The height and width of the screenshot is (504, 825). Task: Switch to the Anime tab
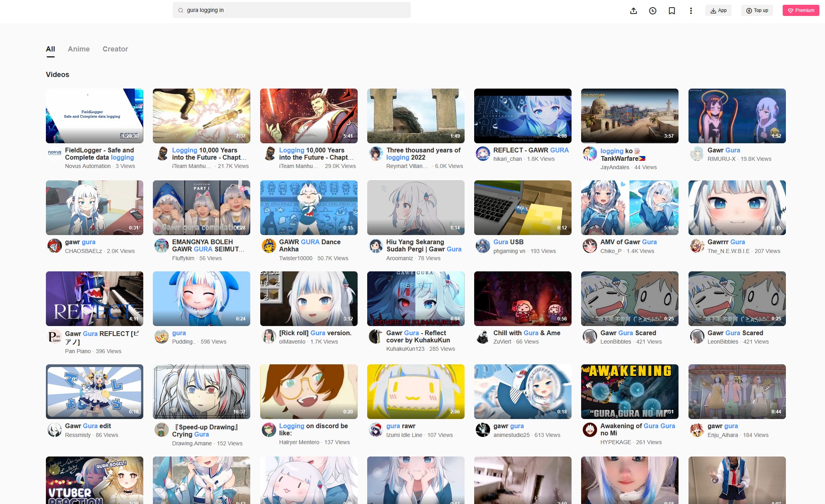[x=79, y=49]
